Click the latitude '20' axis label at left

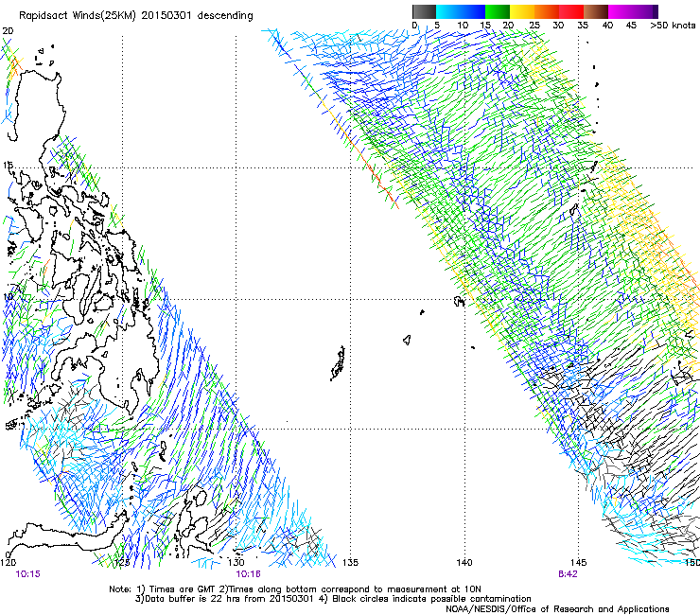tap(8, 31)
